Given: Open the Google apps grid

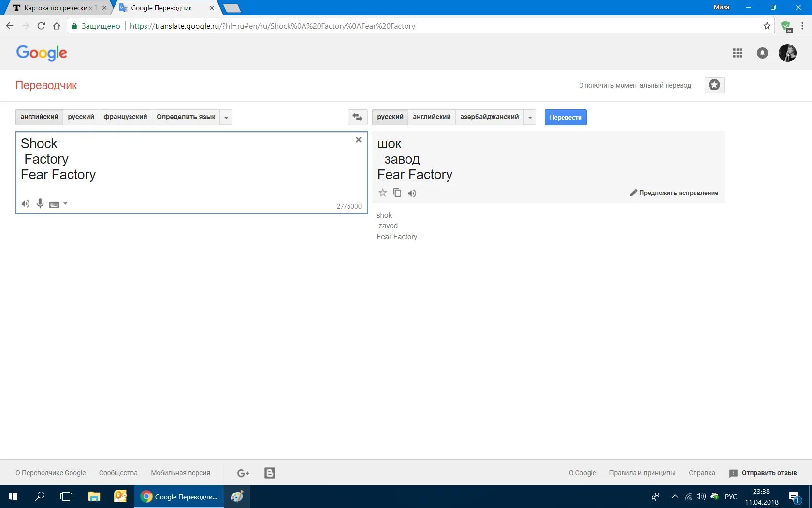Looking at the screenshot, I should tap(738, 53).
